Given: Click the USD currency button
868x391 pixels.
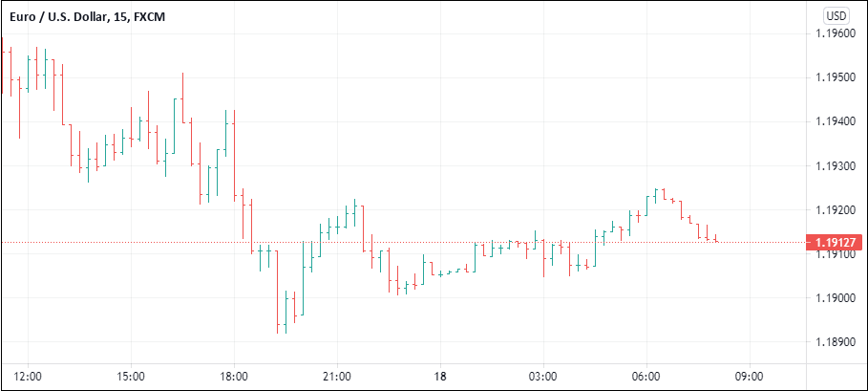Looking at the screenshot, I should (836, 16).
